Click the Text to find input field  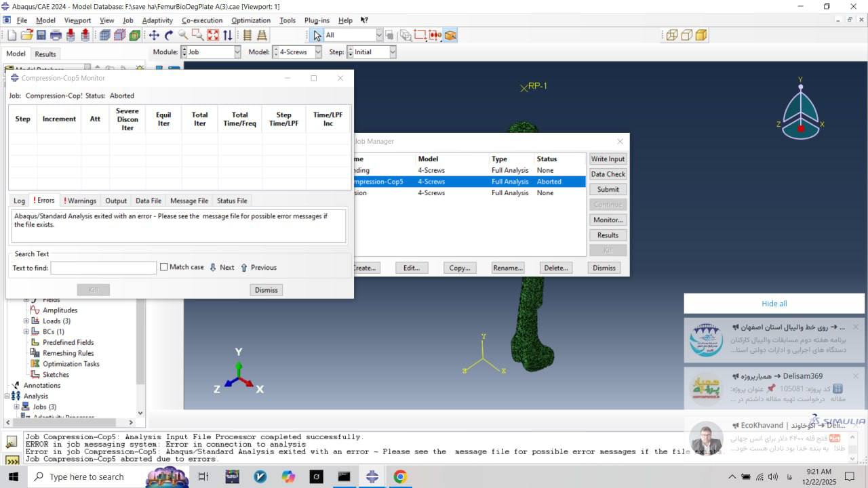[103, 268]
